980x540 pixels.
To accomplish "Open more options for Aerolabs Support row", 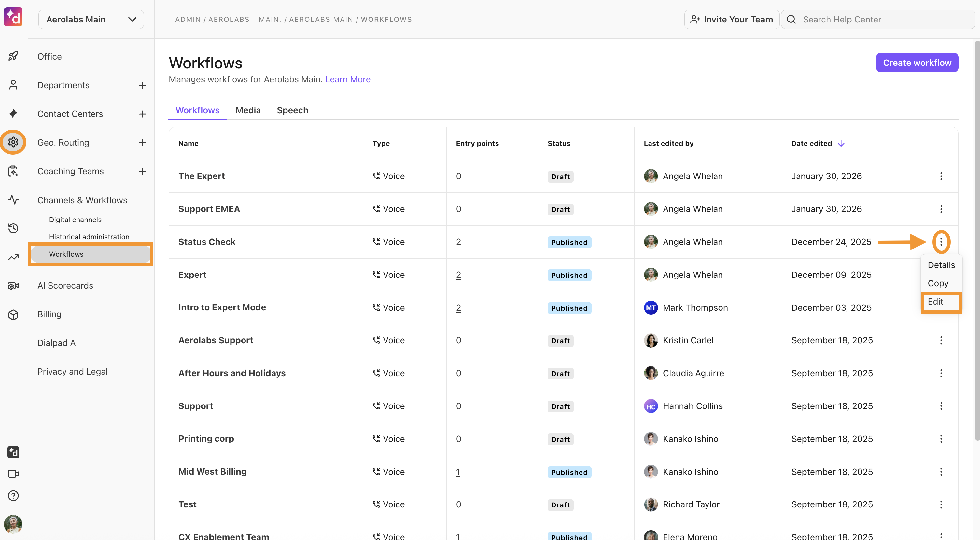I will (941, 340).
